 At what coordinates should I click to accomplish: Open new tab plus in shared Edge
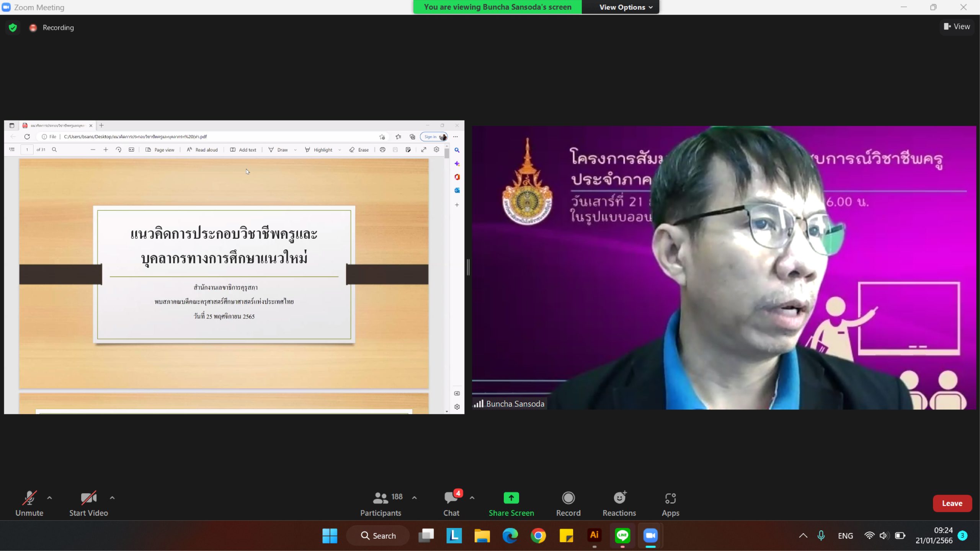pyautogui.click(x=101, y=126)
